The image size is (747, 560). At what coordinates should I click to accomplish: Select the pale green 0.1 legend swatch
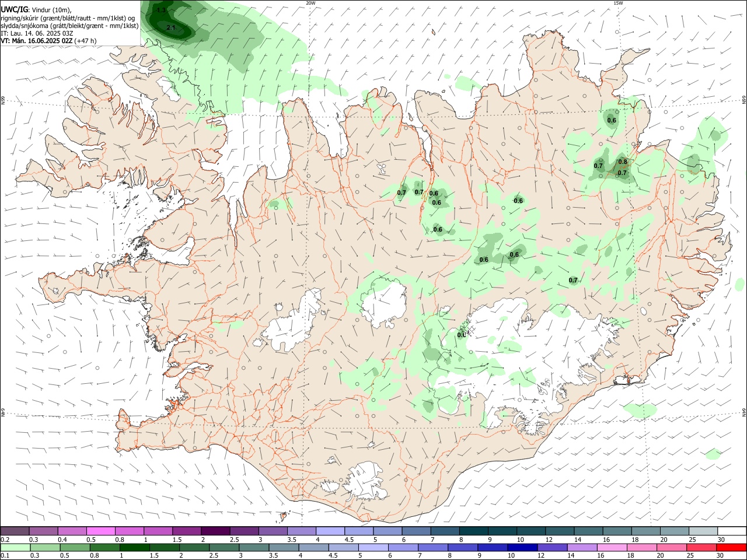coord(15,547)
